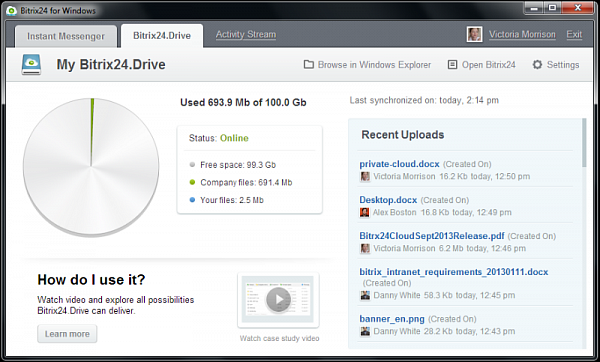Switch to the Instant Messenger tab
This screenshot has width=600, height=362.
pos(65,36)
